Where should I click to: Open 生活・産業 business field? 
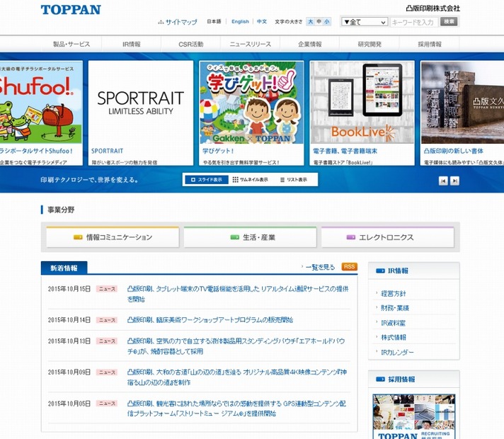250,237
